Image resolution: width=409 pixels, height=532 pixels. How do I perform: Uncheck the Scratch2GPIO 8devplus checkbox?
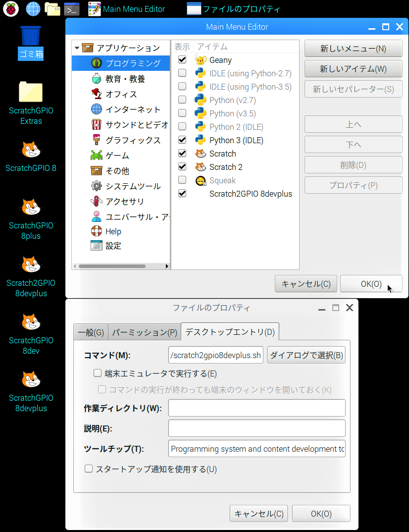coord(182,193)
